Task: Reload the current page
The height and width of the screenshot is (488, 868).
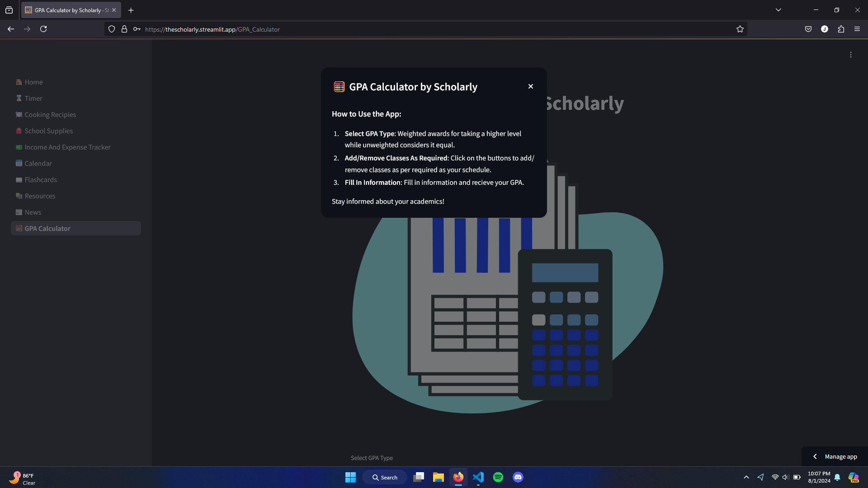Action: click(x=43, y=29)
